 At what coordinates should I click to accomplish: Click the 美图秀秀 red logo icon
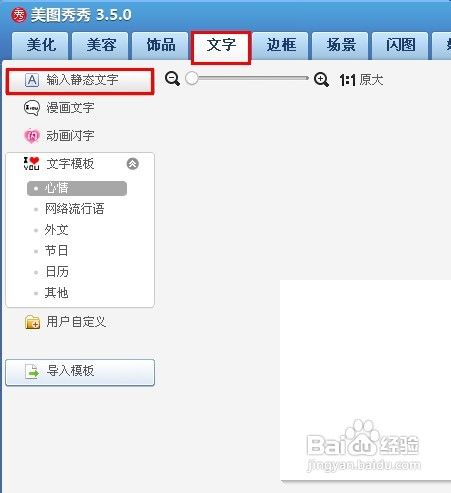[x=19, y=15]
